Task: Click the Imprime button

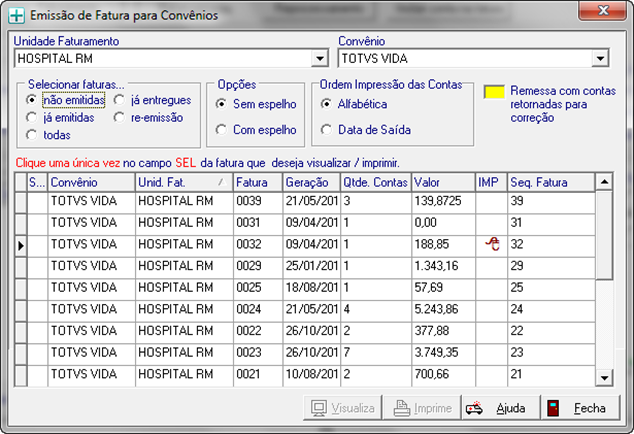Action: [422, 408]
